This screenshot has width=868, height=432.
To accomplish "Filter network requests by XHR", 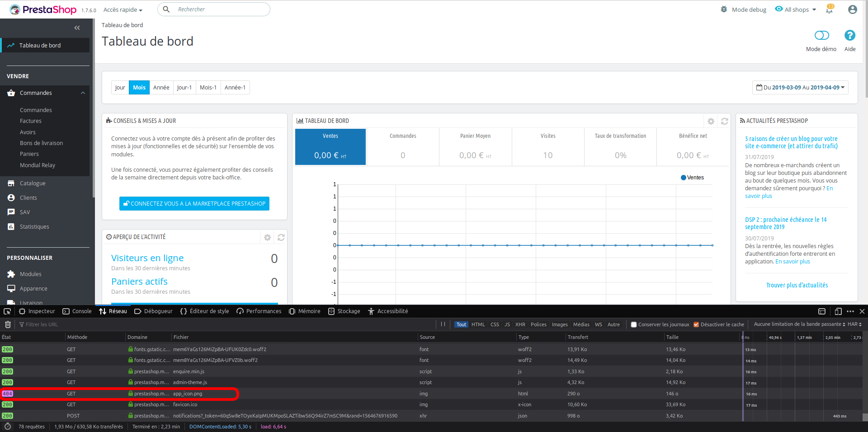I will 520,324.
